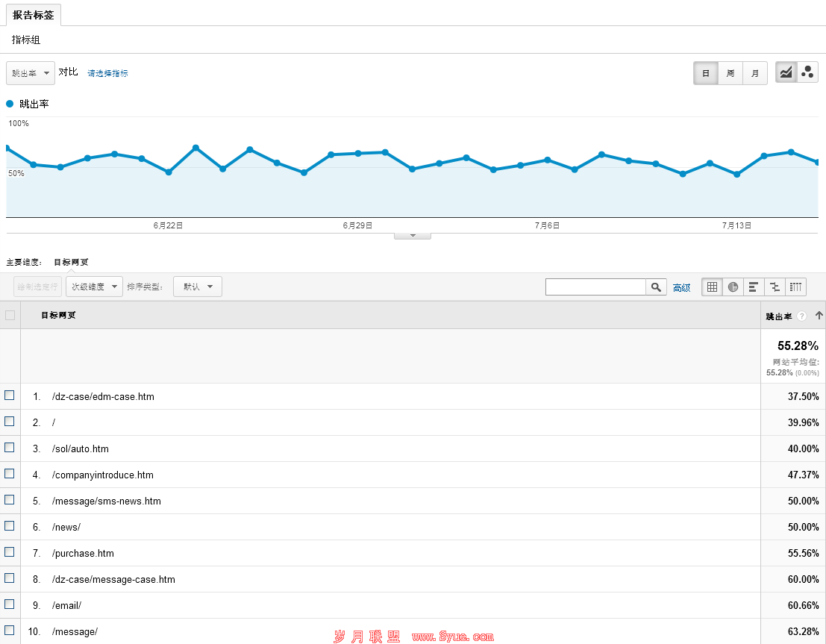Select the data table view icon

tap(713, 287)
